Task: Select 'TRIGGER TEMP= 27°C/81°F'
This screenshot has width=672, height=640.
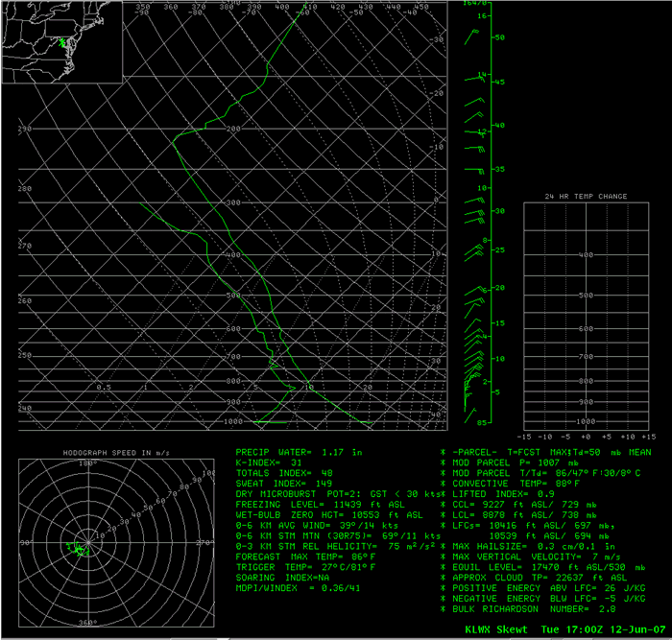Action: [305, 567]
